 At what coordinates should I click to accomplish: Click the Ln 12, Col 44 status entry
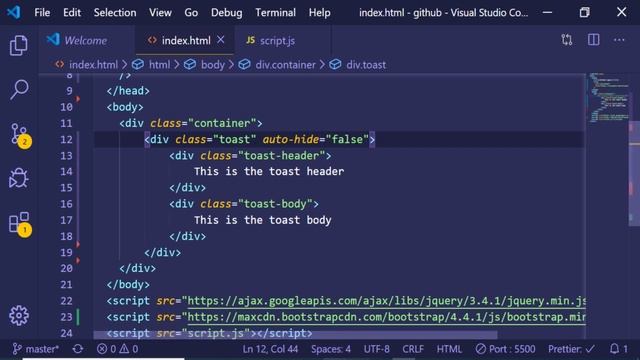click(270, 349)
